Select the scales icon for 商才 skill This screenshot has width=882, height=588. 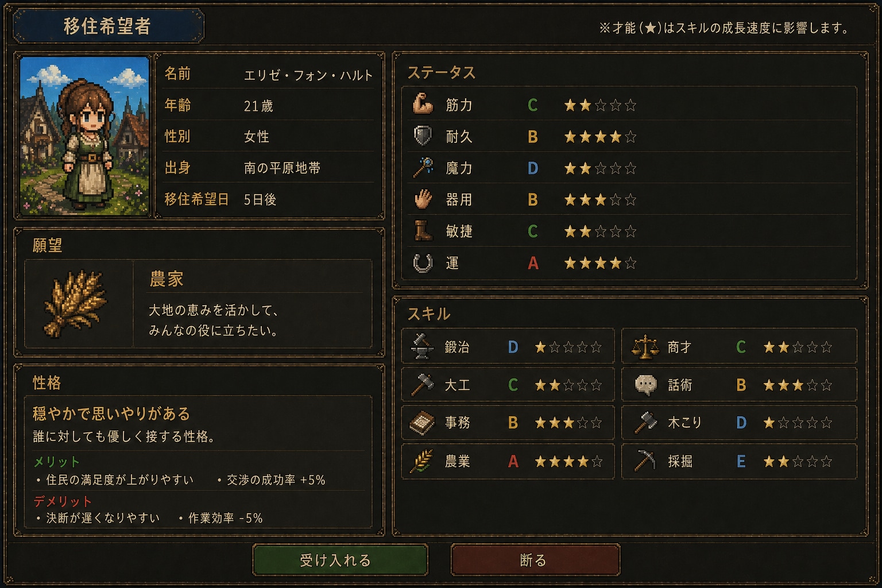[x=645, y=347]
